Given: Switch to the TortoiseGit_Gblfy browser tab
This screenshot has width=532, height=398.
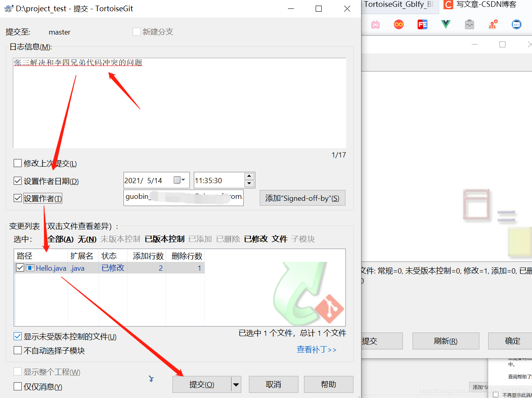Looking at the screenshot, I should [398, 5].
